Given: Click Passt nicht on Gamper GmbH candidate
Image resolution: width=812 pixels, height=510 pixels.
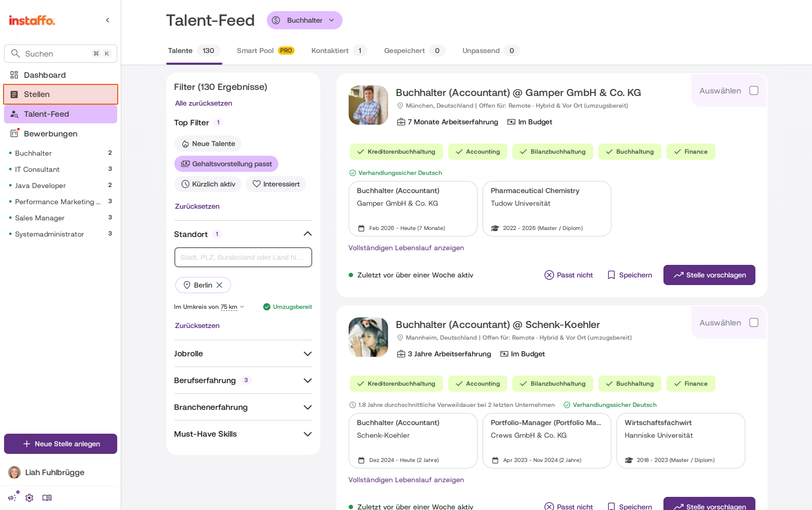Looking at the screenshot, I should [568, 275].
